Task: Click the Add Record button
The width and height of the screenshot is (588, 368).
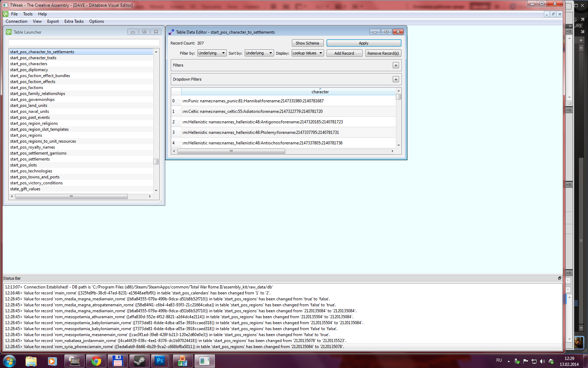Action: coord(344,53)
